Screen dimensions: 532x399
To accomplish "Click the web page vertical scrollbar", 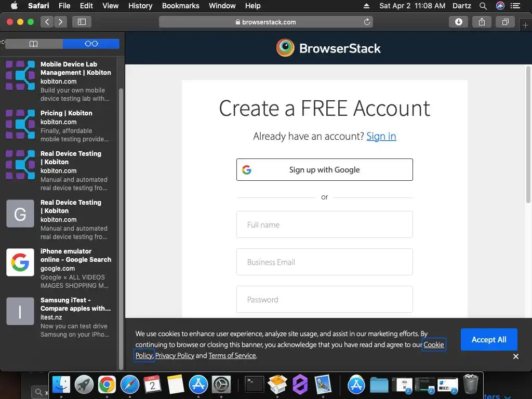I will [x=528, y=136].
